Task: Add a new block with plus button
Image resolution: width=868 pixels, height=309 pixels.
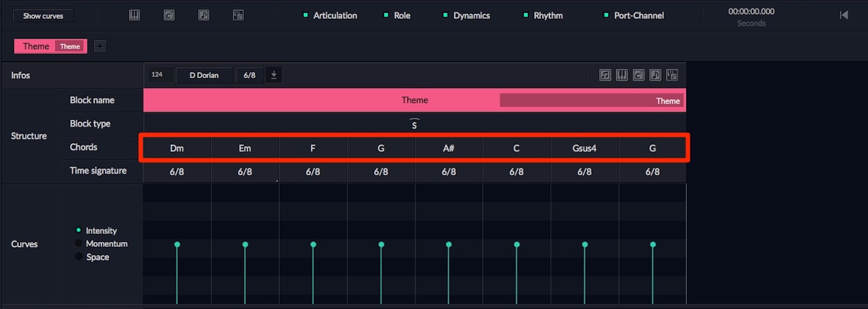Action: tap(100, 46)
